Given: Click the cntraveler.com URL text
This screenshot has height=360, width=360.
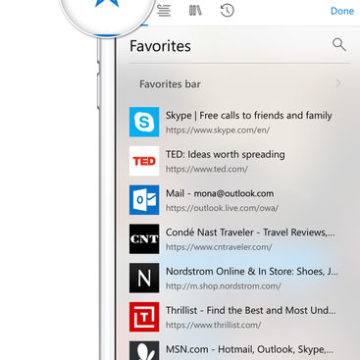Looking at the screenshot, I should tap(219, 247).
